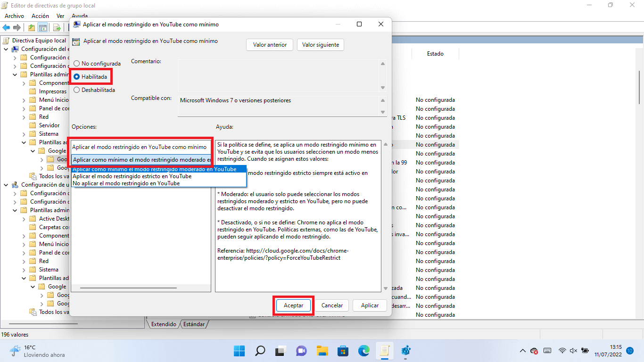
Task: Open the restricted mode combo box
Action: pos(141,160)
